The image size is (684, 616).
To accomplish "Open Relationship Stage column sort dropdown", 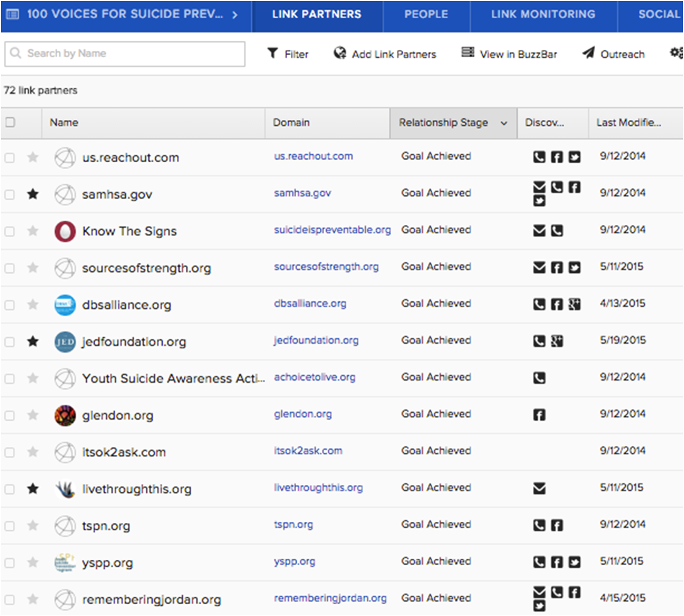I will 503,123.
